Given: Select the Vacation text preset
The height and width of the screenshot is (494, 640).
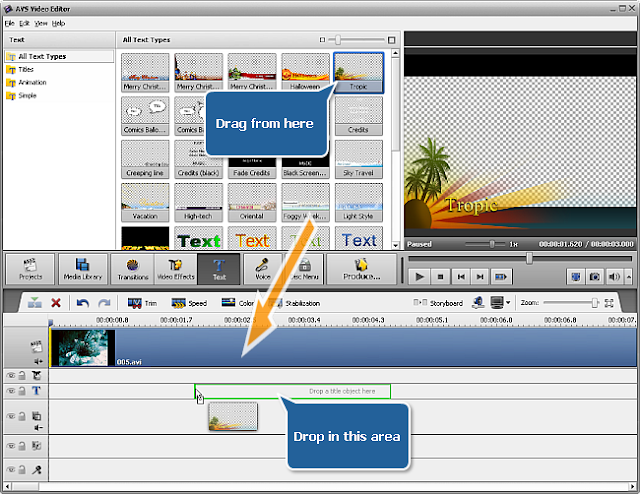Looking at the screenshot, I should (145, 202).
